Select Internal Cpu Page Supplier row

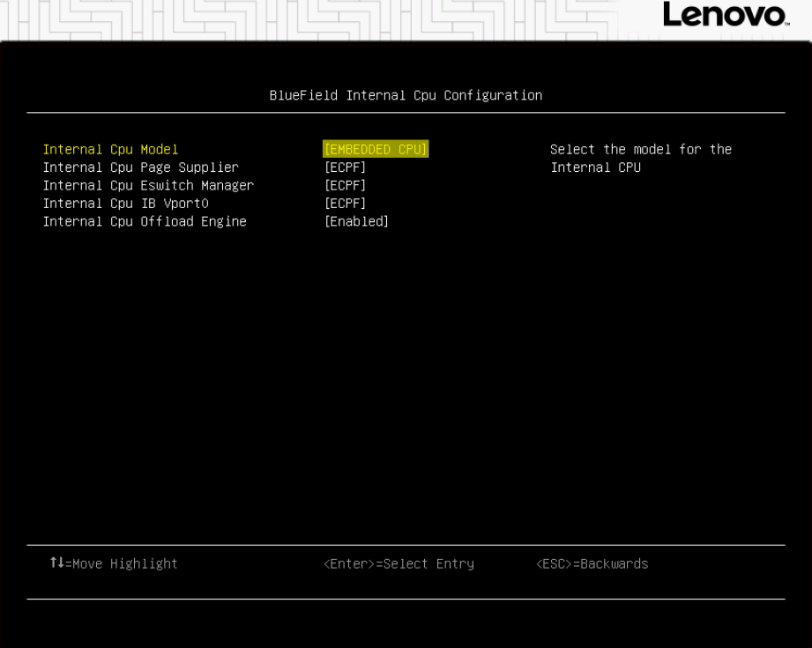(x=141, y=168)
